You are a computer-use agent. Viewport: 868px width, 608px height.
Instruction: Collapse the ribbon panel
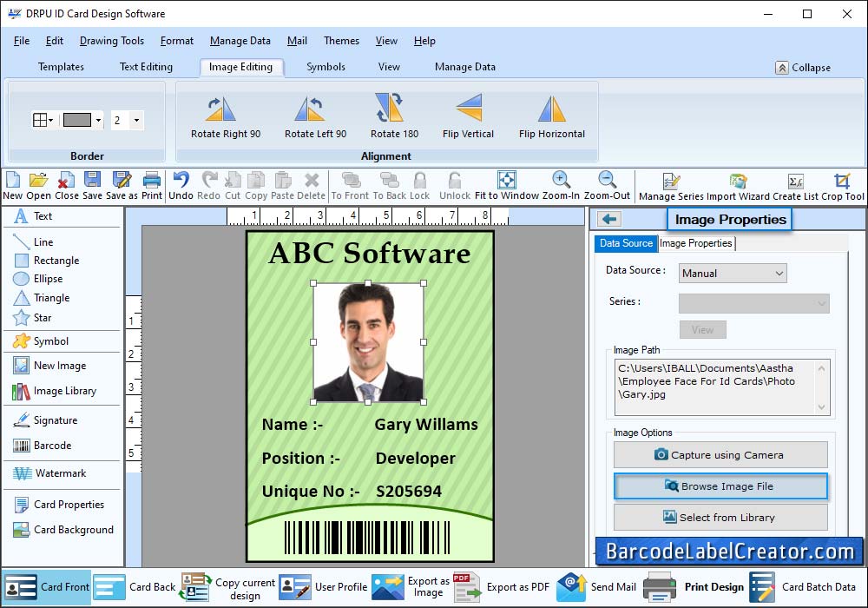pos(803,68)
